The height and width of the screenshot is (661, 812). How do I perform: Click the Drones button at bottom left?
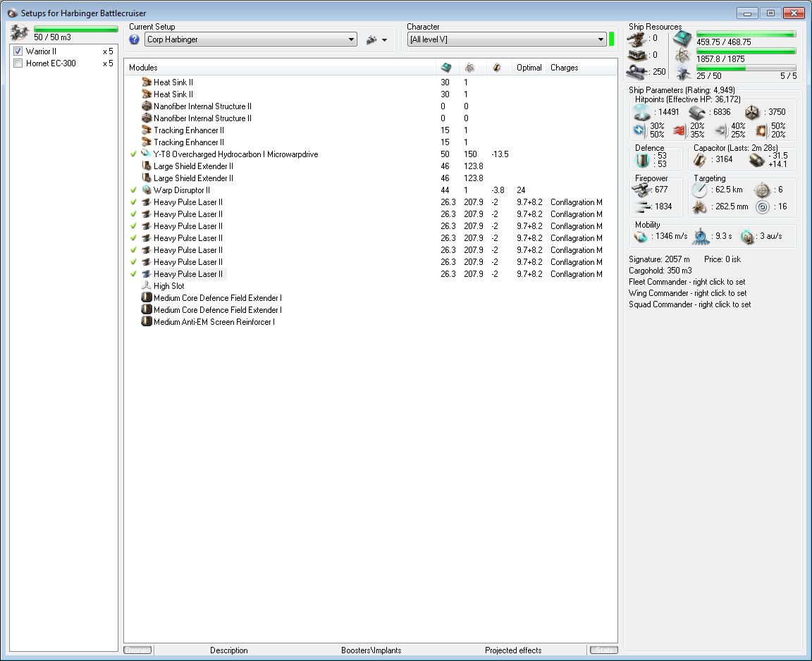click(x=137, y=650)
